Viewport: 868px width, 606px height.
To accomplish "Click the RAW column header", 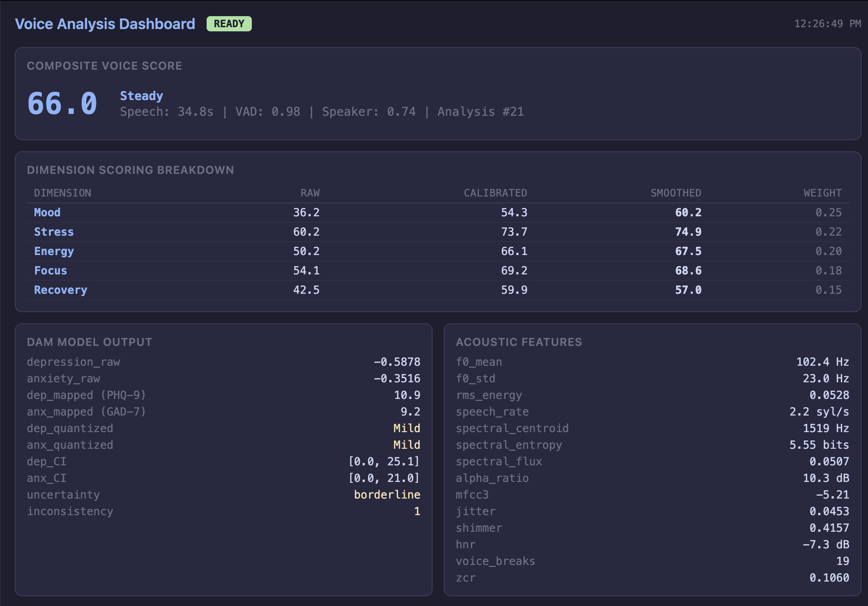I will click(x=310, y=193).
